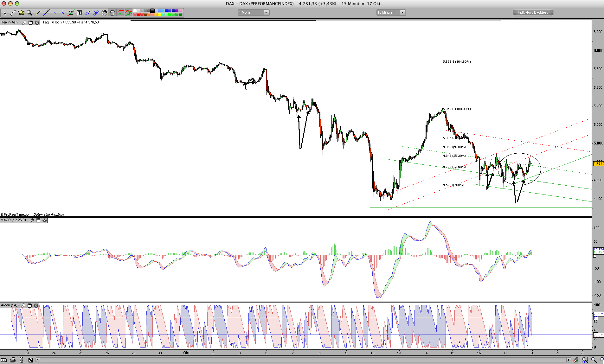Viewport: 604px width, 364px height.
Task: Click the '6.000' price axis label
Action: pos(598,51)
